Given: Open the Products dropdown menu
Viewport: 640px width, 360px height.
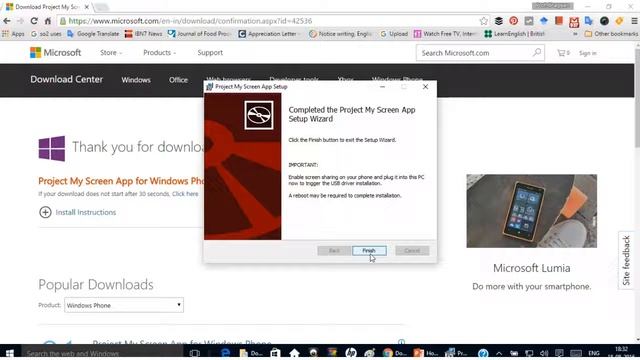Looking at the screenshot, I should (x=160, y=53).
